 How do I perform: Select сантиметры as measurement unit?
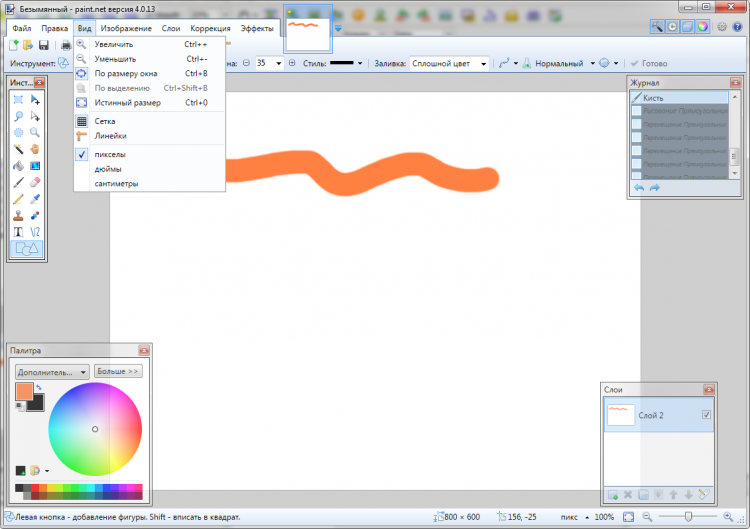tap(149, 184)
